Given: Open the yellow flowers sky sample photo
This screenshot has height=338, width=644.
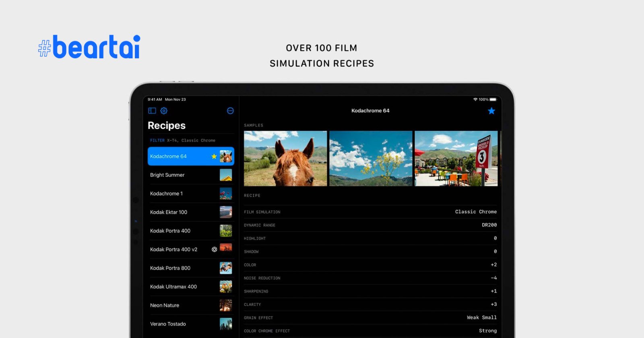Looking at the screenshot, I should [371, 158].
